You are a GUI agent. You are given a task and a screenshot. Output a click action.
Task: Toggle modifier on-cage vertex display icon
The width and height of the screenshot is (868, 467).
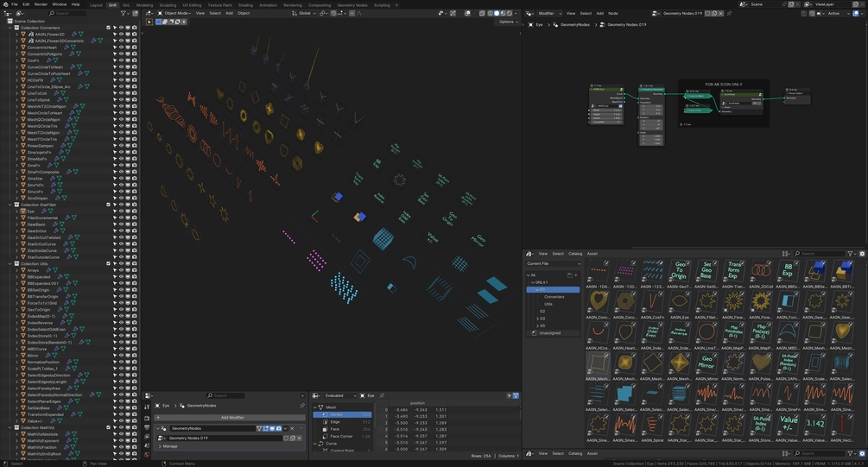(259, 428)
